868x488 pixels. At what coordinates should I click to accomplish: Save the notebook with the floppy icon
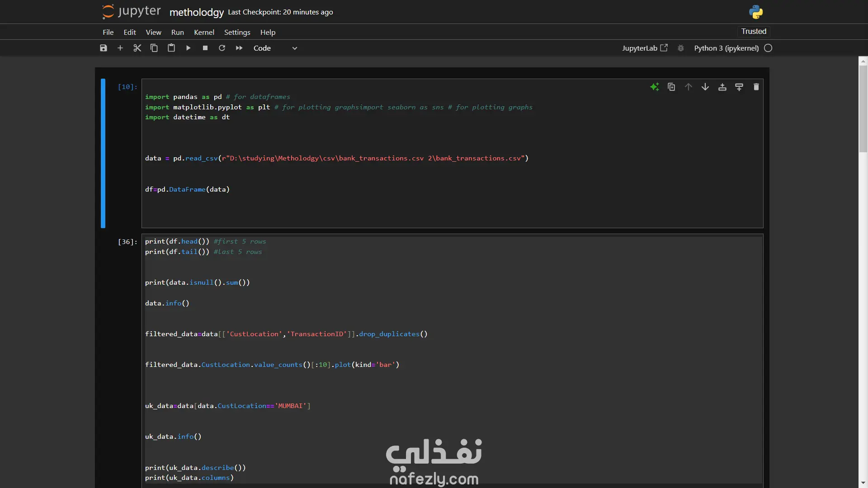(x=104, y=48)
